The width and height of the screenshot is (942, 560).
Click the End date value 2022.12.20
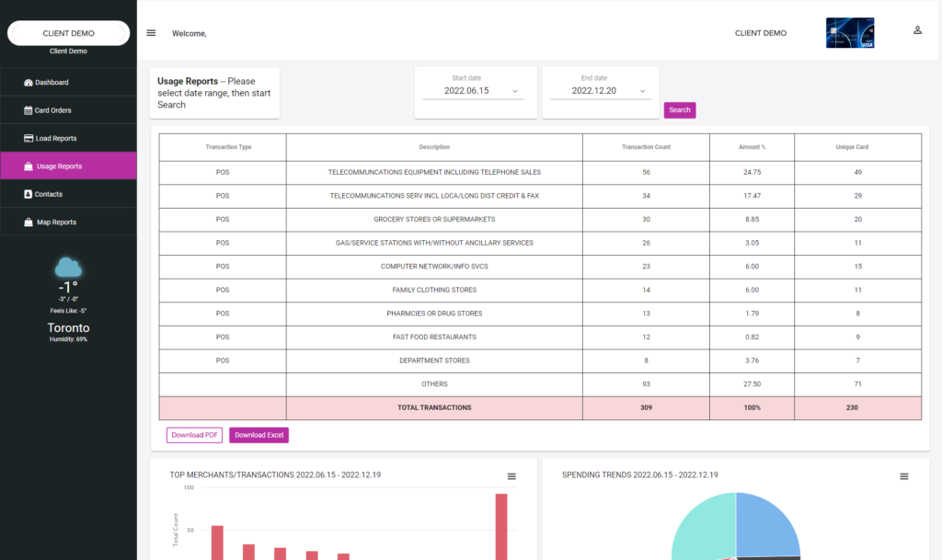tap(594, 91)
